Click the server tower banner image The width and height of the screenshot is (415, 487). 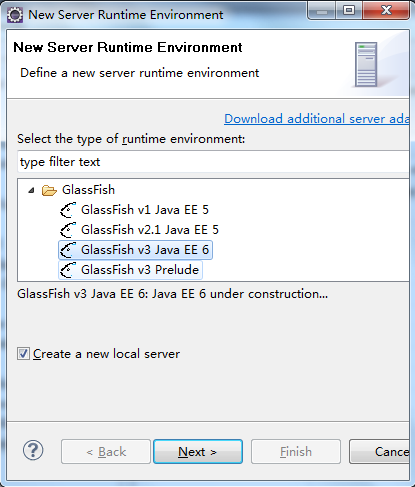(x=366, y=65)
